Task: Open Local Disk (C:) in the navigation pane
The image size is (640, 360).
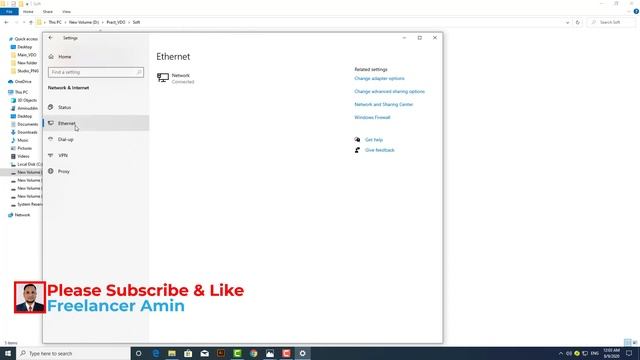Action: click(x=29, y=164)
